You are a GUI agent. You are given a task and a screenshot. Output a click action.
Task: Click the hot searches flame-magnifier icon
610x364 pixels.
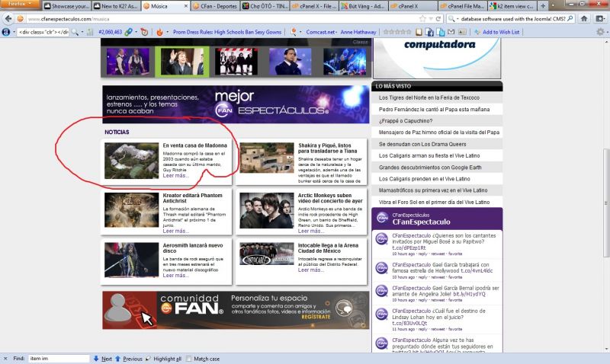[x=294, y=32]
